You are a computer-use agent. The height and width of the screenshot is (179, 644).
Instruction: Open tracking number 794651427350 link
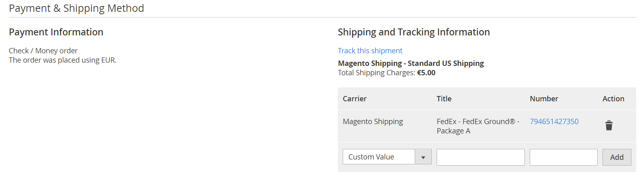(554, 121)
